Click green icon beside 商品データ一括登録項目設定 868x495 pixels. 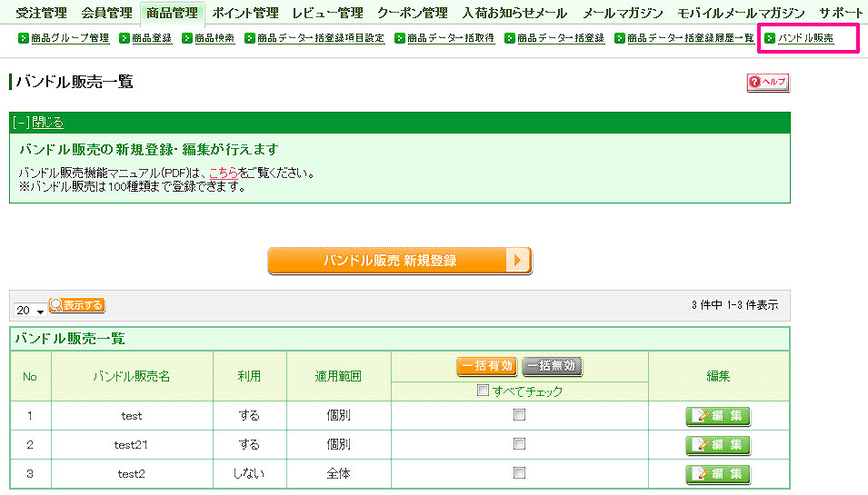[250, 38]
